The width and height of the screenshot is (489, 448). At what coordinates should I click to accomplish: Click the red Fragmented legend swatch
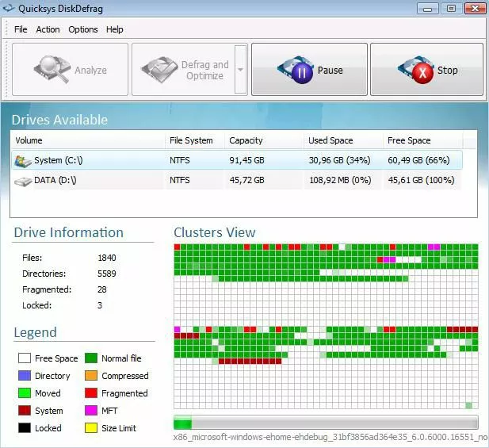[91, 393]
